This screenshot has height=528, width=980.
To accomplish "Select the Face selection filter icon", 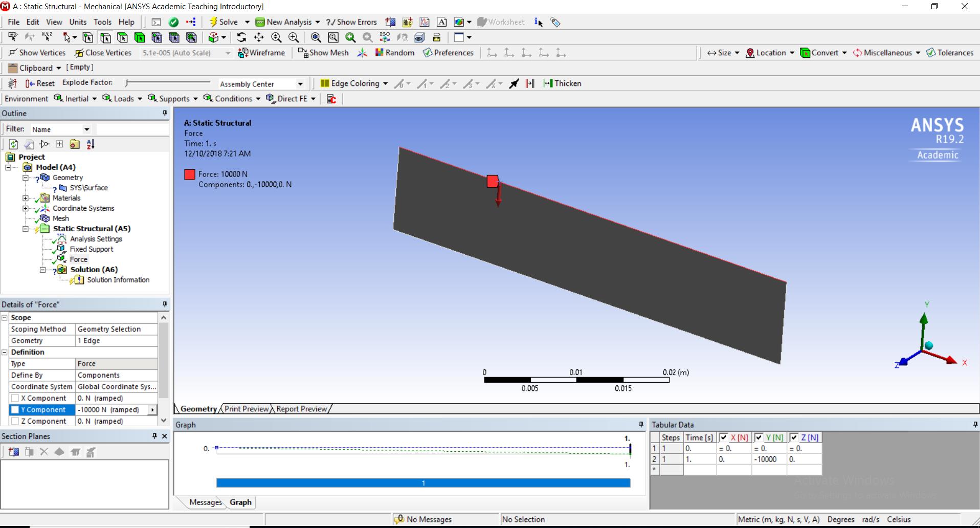I will pos(122,37).
